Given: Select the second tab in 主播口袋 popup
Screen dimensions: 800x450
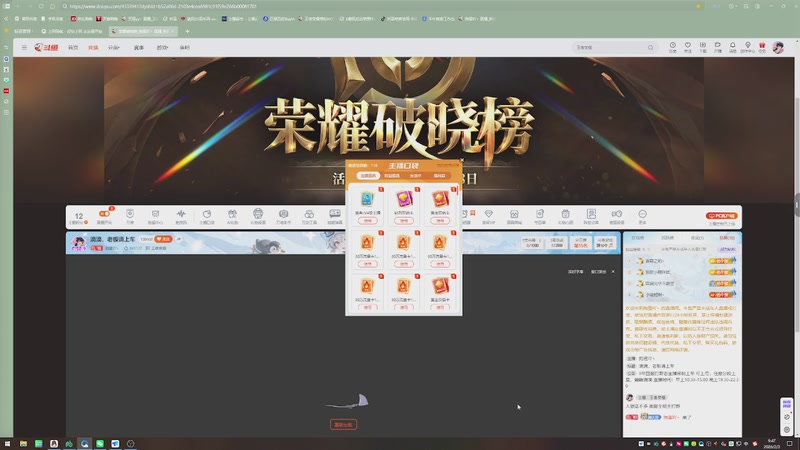Looking at the screenshot, I should [x=392, y=176].
